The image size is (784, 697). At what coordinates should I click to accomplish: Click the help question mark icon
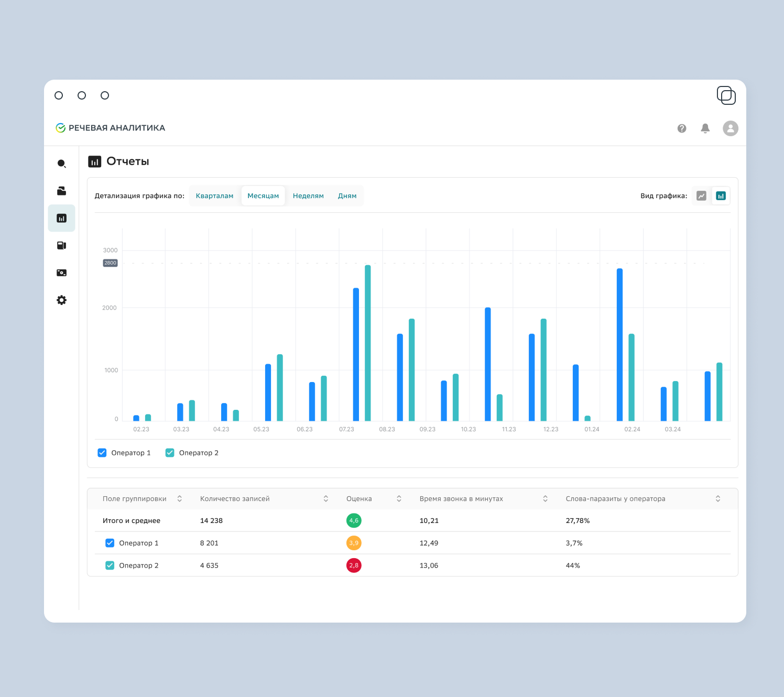[x=682, y=128]
